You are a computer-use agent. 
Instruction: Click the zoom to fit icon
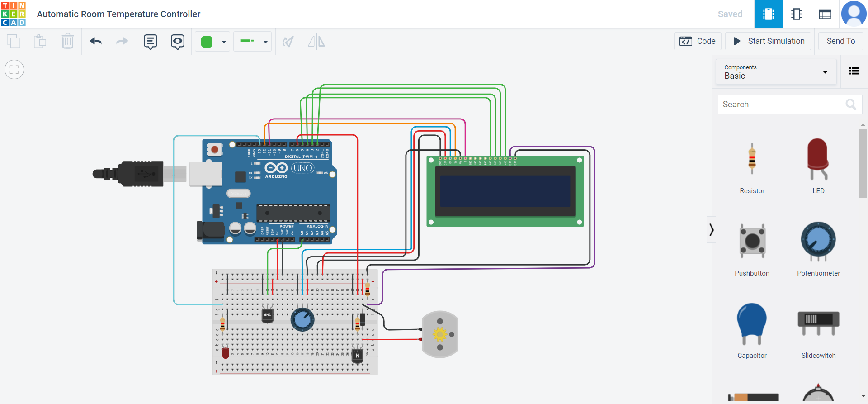14,70
